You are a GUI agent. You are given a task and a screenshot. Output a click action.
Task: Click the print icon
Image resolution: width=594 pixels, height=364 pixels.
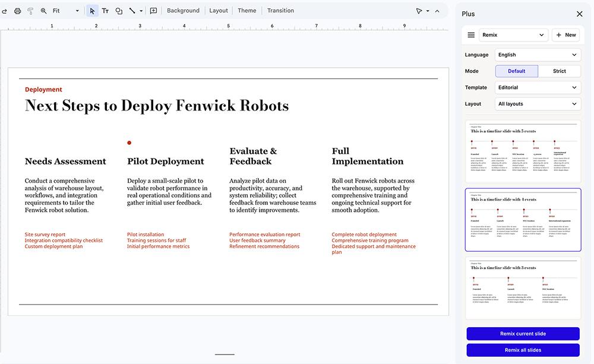pyautogui.click(x=17, y=11)
